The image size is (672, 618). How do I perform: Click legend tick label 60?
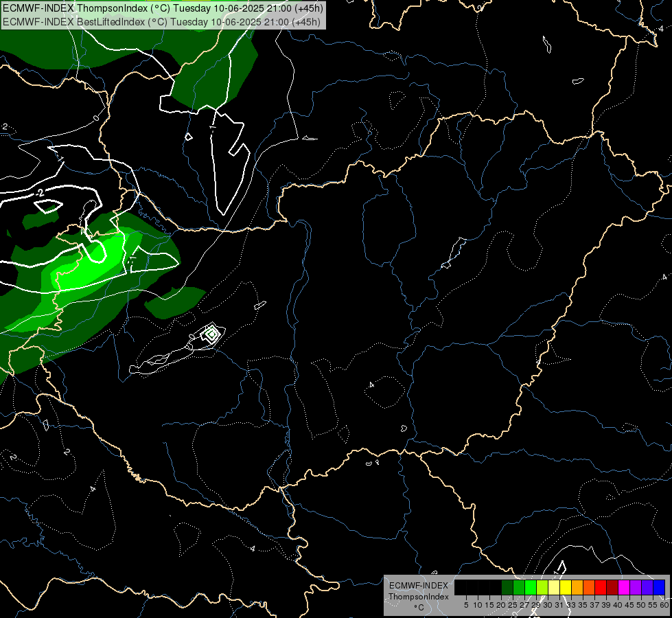[x=665, y=605]
